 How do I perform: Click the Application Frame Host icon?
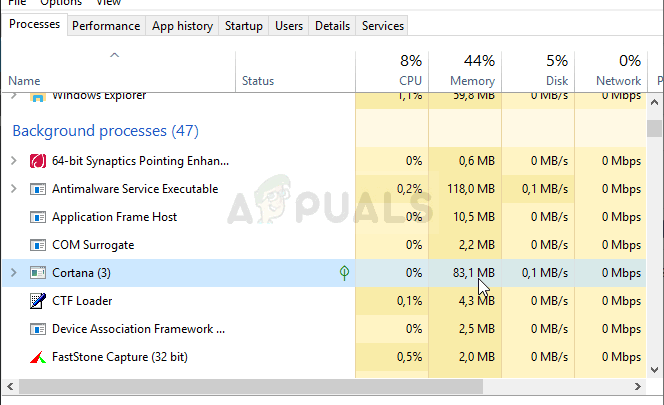pyautogui.click(x=38, y=216)
